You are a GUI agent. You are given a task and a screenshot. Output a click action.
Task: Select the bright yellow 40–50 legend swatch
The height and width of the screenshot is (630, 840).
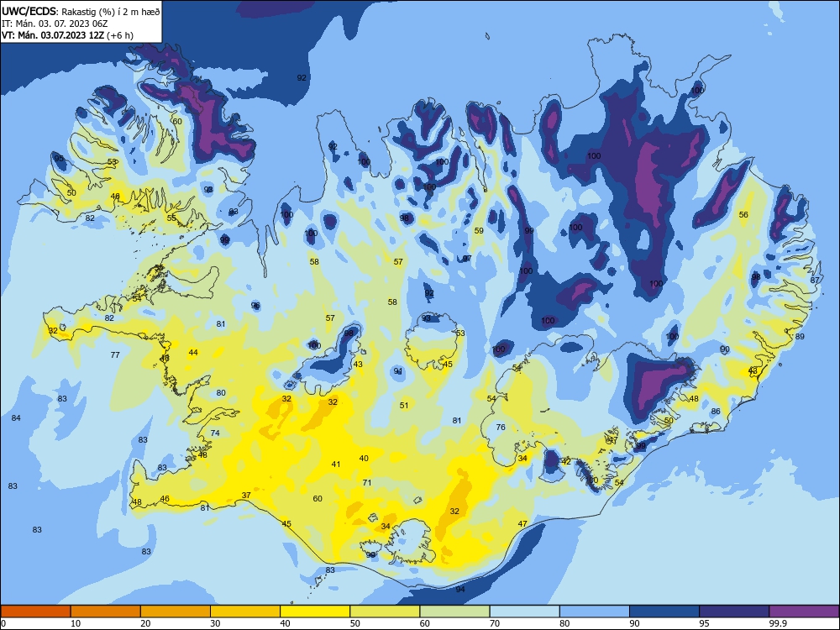(x=315, y=612)
